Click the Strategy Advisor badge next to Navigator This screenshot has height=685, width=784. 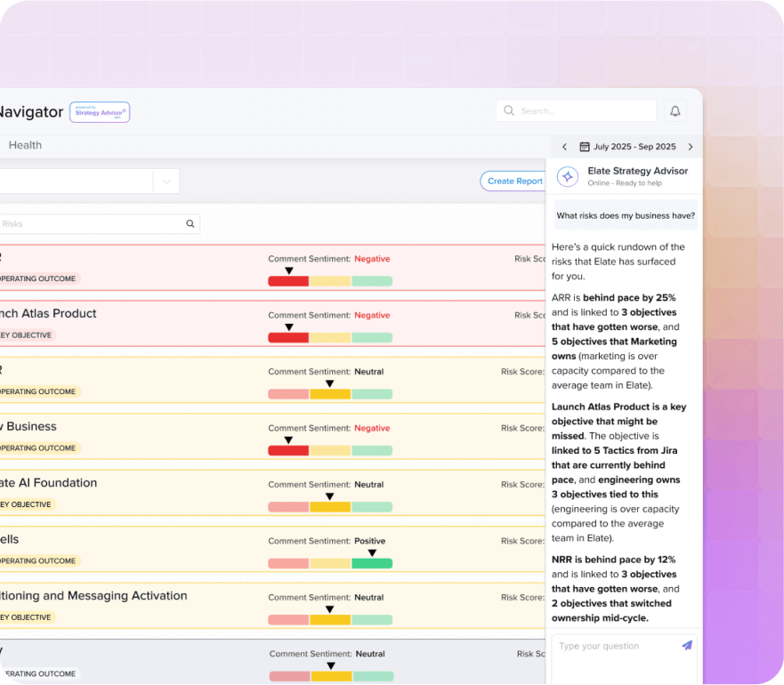point(100,112)
